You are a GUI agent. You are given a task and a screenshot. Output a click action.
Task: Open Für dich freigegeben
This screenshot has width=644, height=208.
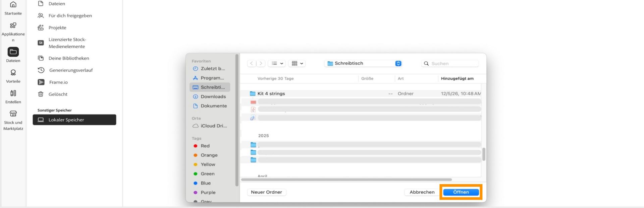point(70,16)
